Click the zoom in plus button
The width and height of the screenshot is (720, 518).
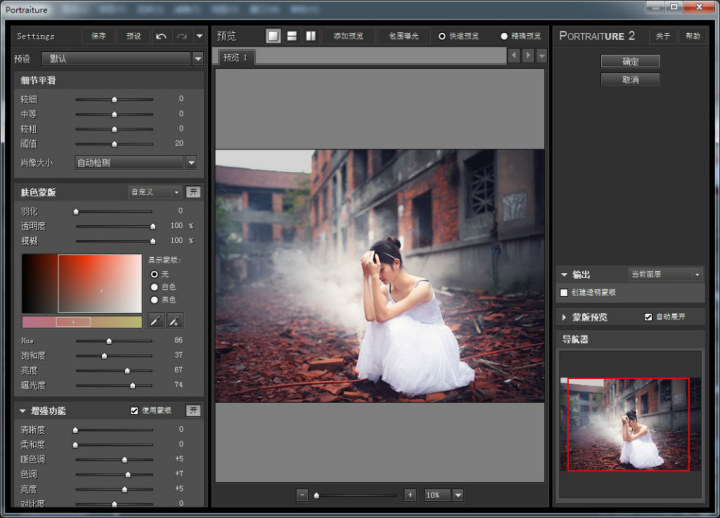410,495
